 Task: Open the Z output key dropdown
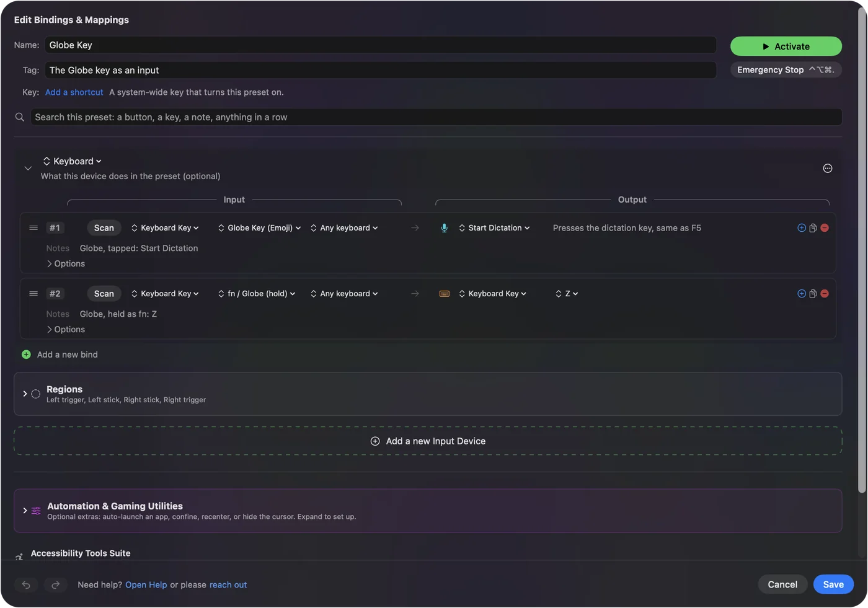[x=567, y=294]
